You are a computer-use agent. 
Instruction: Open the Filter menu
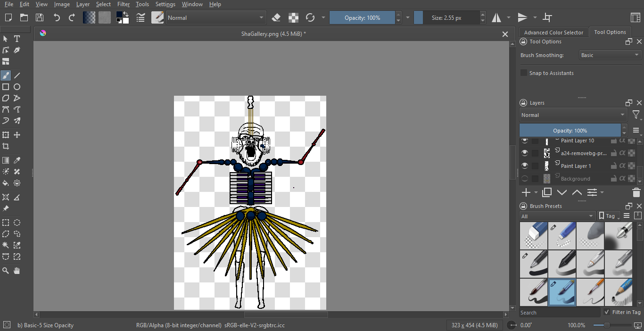coord(124,4)
